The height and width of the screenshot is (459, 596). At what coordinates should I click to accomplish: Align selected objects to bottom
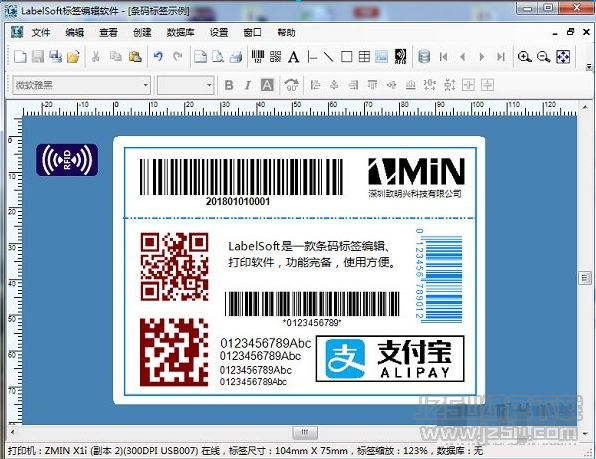(x=411, y=85)
